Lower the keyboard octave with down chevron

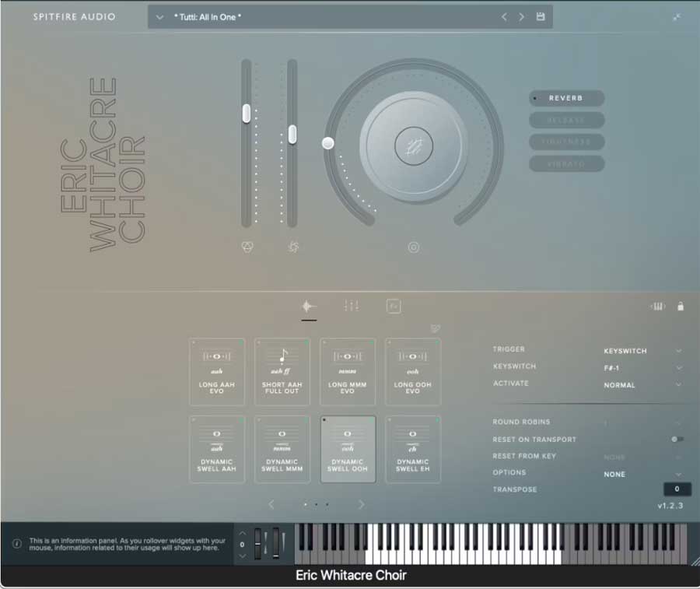pyautogui.click(x=242, y=556)
